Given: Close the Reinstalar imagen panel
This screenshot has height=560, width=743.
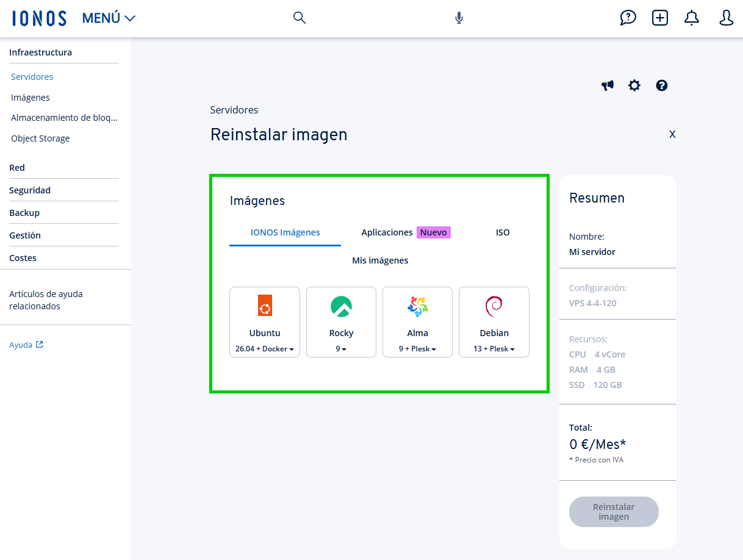Looking at the screenshot, I should (672, 134).
